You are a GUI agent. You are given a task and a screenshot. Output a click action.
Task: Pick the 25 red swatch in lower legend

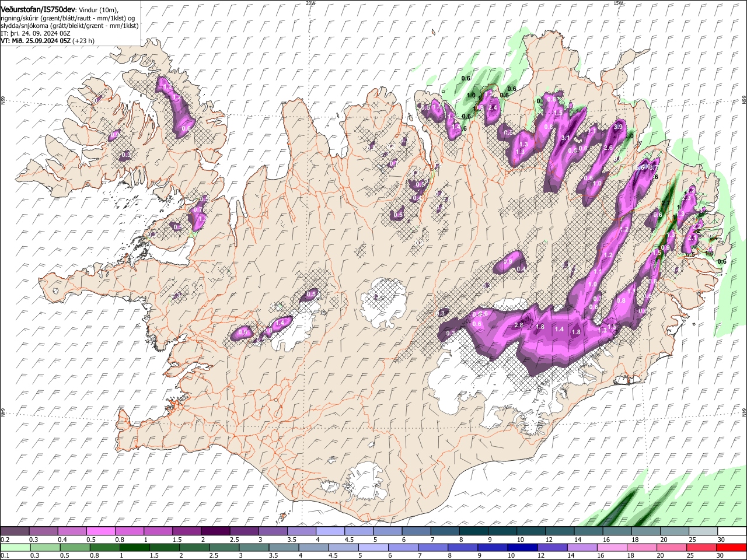(x=701, y=547)
